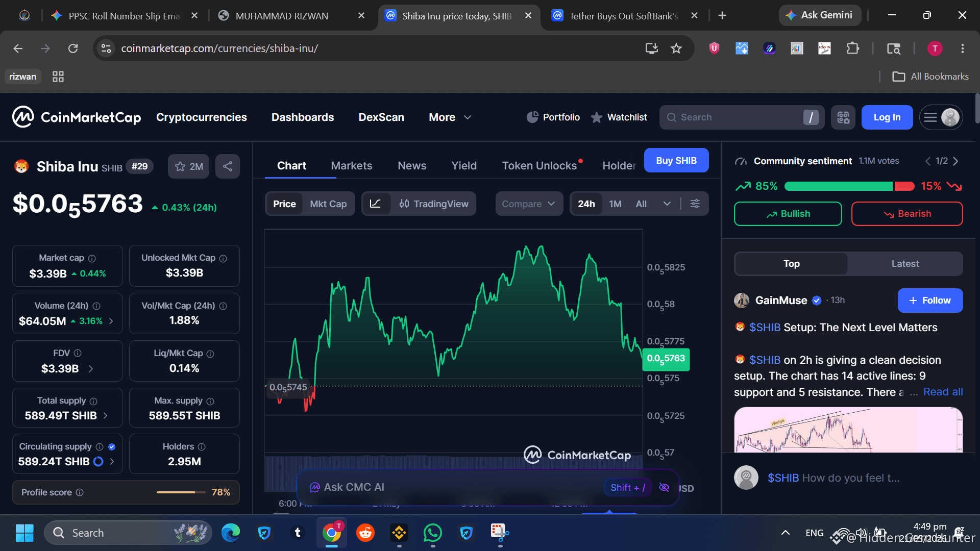The width and height of the screenshot is (980, 551).
Task: Open the GainMuse chart thumbnail
Action: pyautogui.click(x=848, y=430)
